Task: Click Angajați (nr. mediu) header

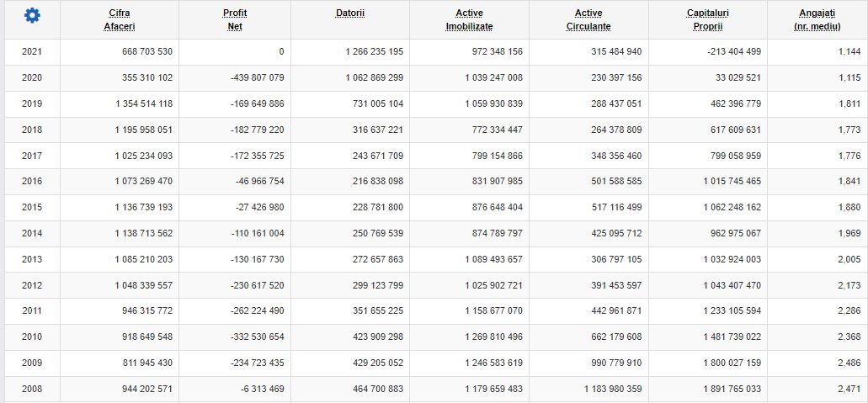Action: pyautogui.click(x=817, y=19)
